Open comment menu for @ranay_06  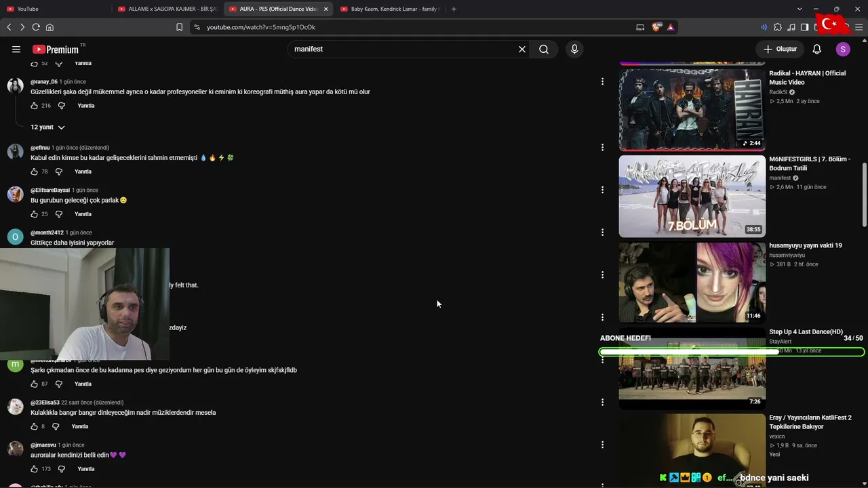point(602,81)
